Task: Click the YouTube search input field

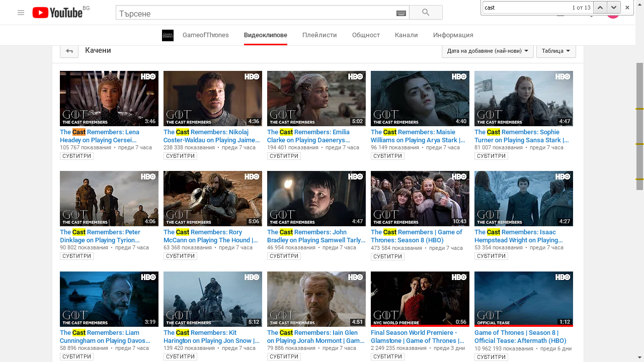Action: point(257,14)
